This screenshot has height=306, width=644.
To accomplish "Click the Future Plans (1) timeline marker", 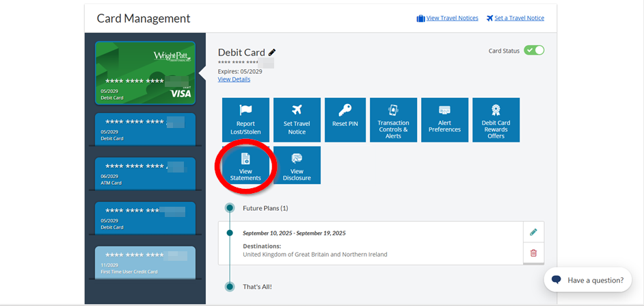I will point(230,207).
